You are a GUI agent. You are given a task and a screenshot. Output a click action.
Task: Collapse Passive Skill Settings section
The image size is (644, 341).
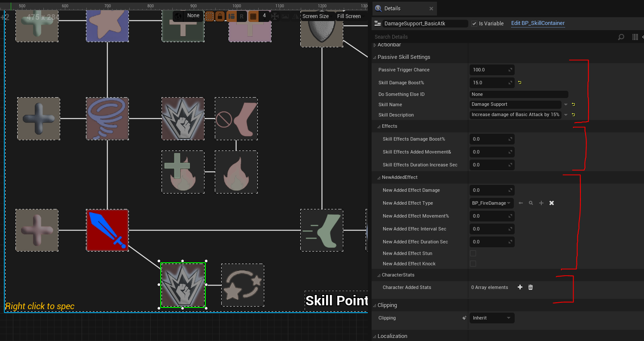(x=375, y=57)
